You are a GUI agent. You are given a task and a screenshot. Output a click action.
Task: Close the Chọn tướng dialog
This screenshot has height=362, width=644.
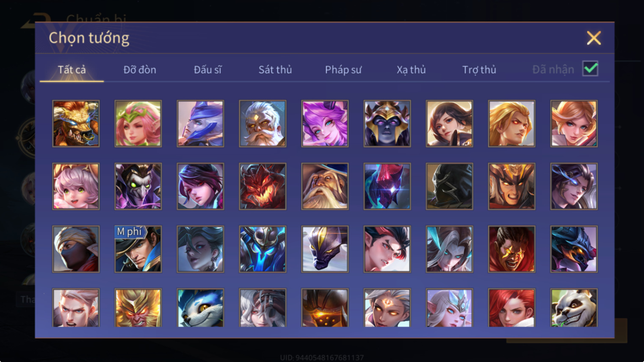[x=594, y=38]
